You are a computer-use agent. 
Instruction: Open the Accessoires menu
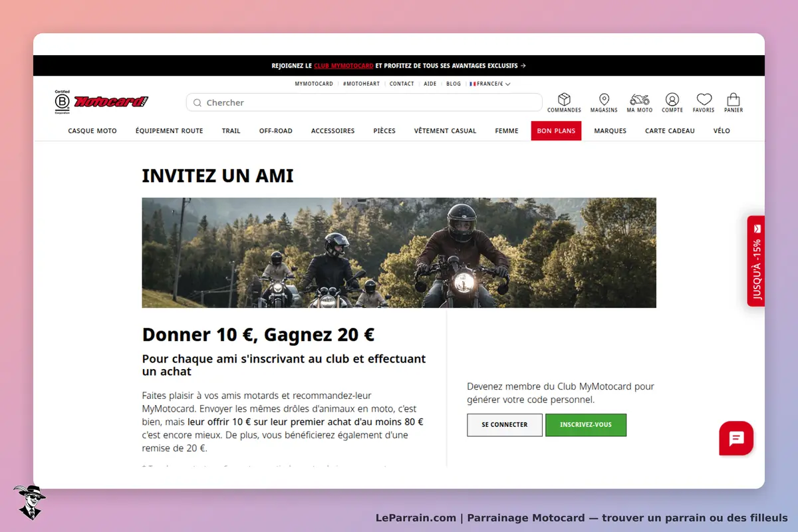[333, 131]
